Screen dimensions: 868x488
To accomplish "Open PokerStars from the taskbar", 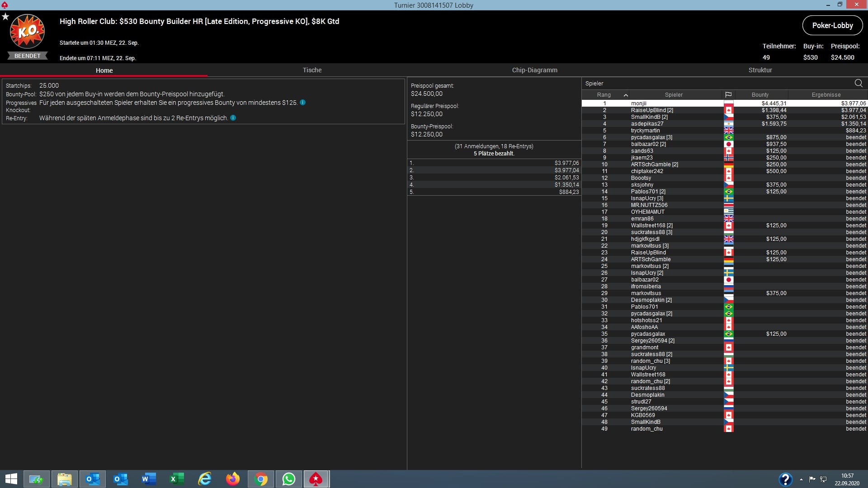I will tap(316, 479).
